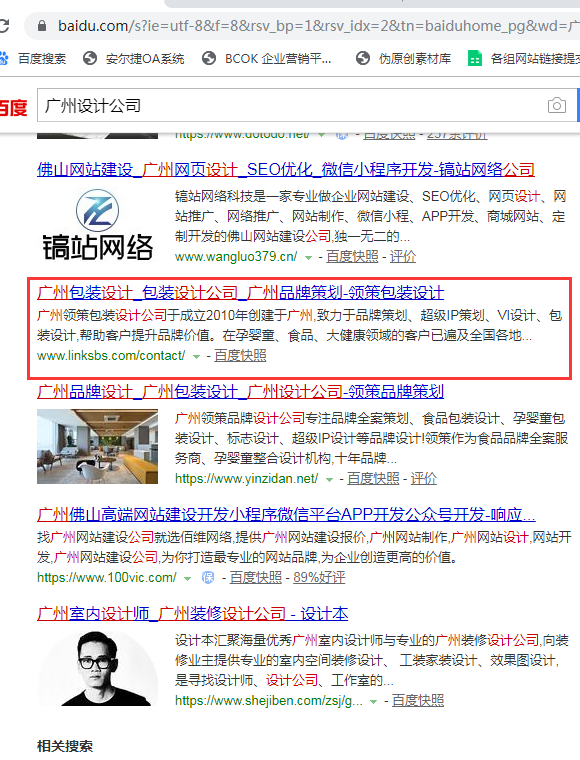Open the 广州包装设计_包装设计公司 result title
The width and height of the screenshot is (580, 760).
click(240, 293)
